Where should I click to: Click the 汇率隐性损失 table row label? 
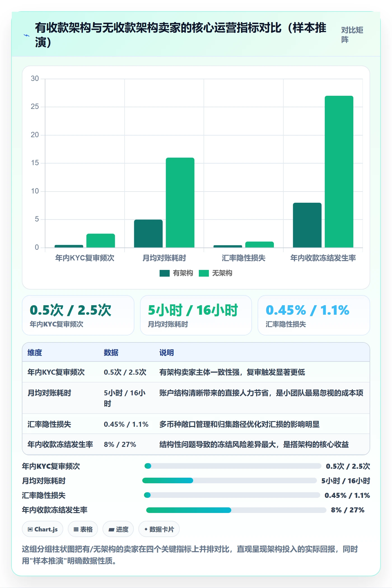tap(49, 424)
